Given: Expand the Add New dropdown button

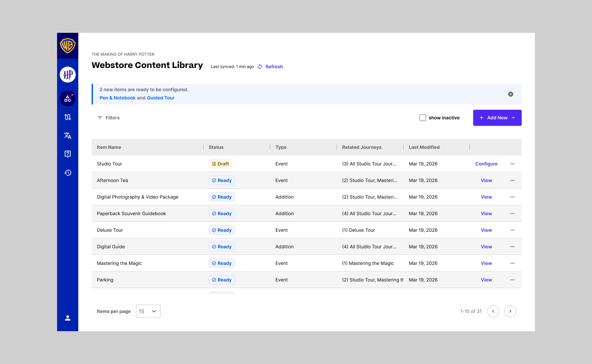Looking at the screenshot, I should (x=497, y=118).
